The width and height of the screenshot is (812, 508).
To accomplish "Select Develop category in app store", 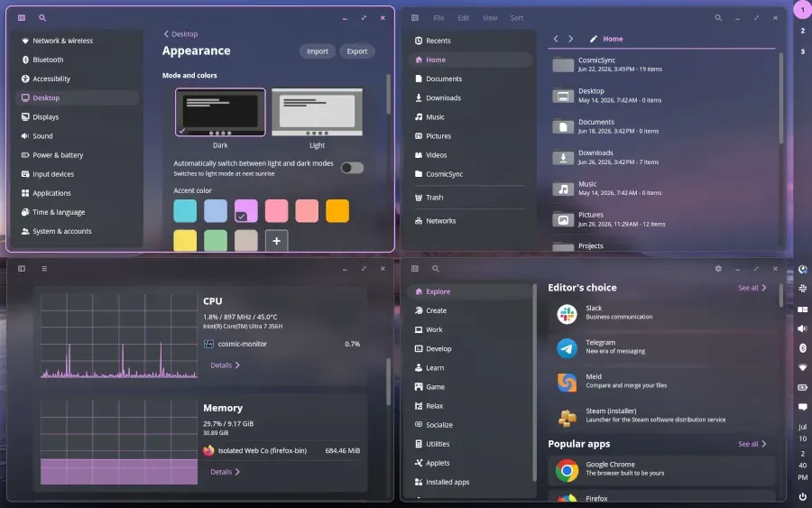I will [470, 348].
